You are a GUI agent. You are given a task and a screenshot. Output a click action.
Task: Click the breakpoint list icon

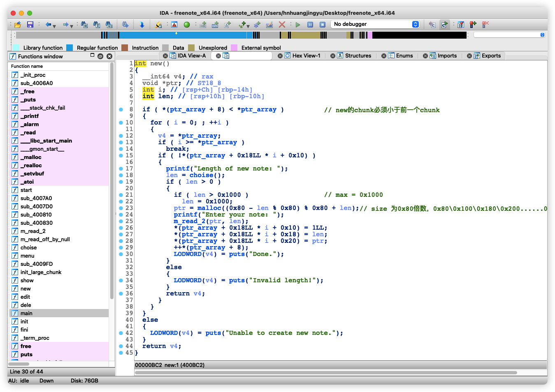point(461,25)
